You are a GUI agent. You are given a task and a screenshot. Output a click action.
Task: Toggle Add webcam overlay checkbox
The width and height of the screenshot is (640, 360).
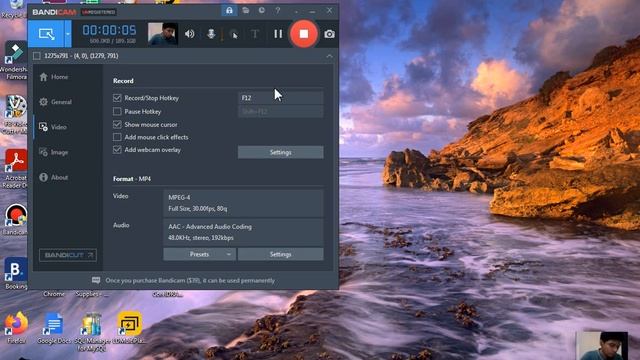pyautogui.click(x=117, y=150)
